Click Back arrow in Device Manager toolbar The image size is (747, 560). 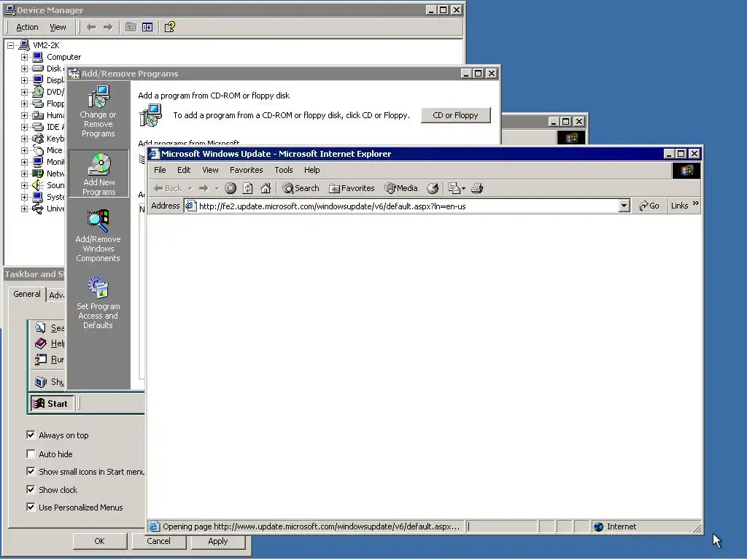coord(91,27)
